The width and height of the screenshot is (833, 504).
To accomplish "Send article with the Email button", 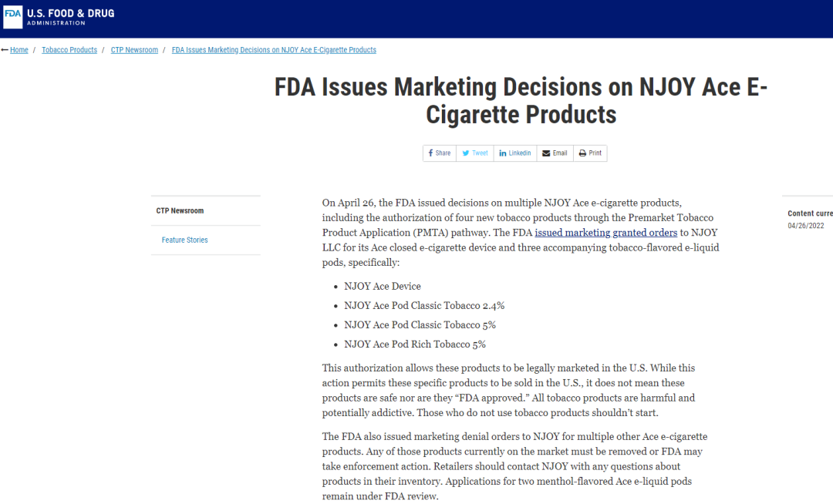I will point(555,153).
